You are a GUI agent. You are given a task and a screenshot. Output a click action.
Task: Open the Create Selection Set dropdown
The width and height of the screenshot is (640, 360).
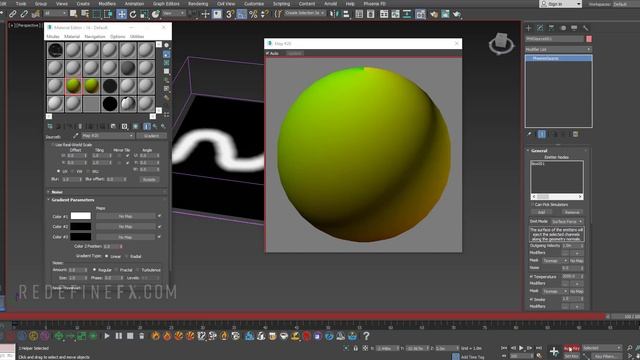tap(305, 13)
